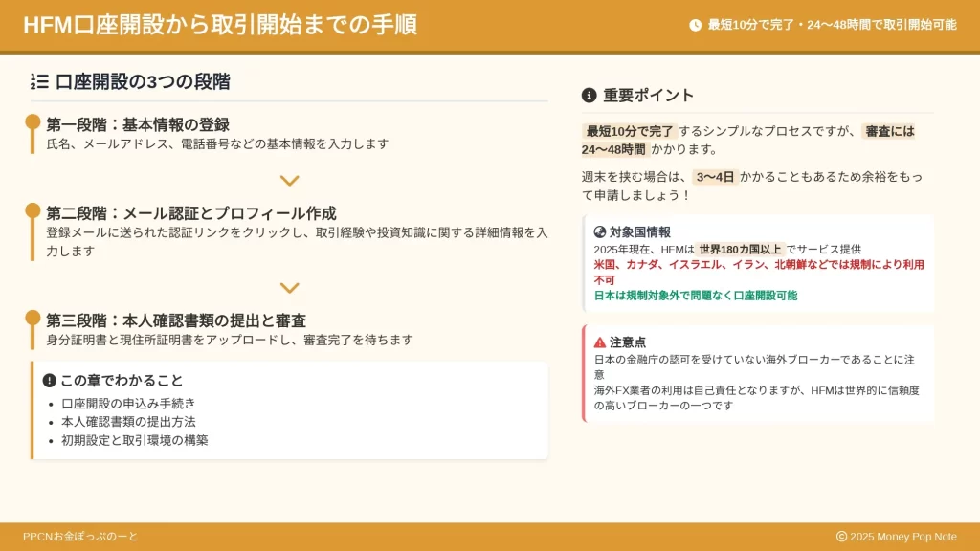Click the sentence starting 海外FX業者の利用は自己責任
The width and height of the screenshot is (980, 551).
click(757, 398)
